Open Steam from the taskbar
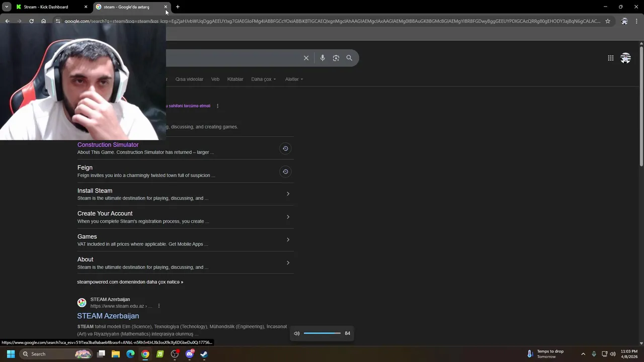The height and width of the screenshot is (362, 644). coord(204,354)
